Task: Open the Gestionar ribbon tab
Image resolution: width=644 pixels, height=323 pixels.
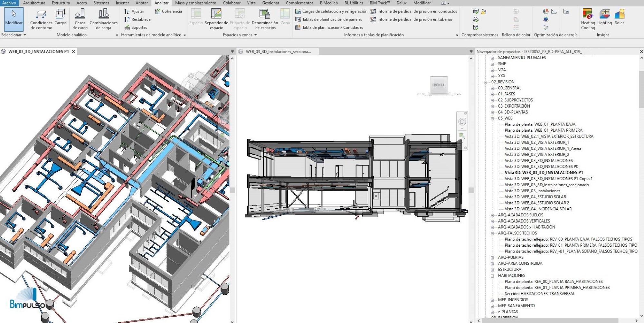Action: (270, 3)
